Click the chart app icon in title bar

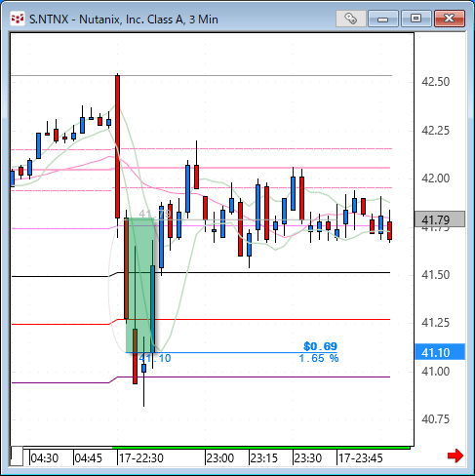click(17, 19)
